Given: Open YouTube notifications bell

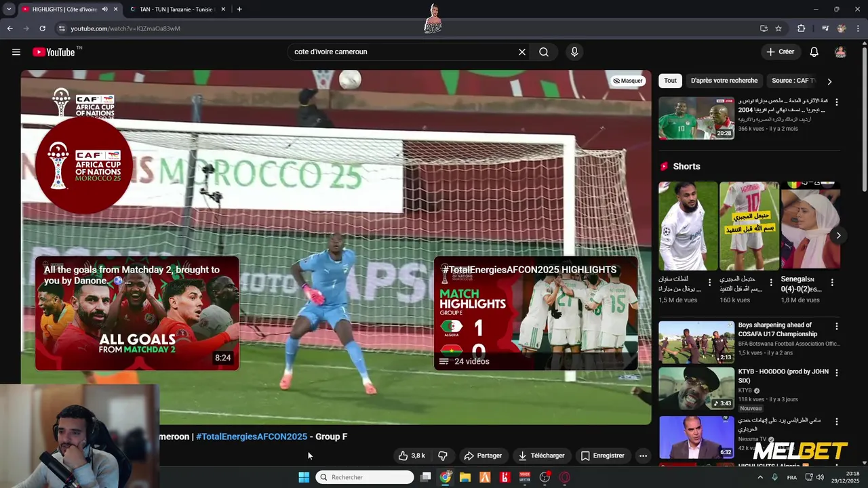Looking at the screenshot, I should 814,52.
